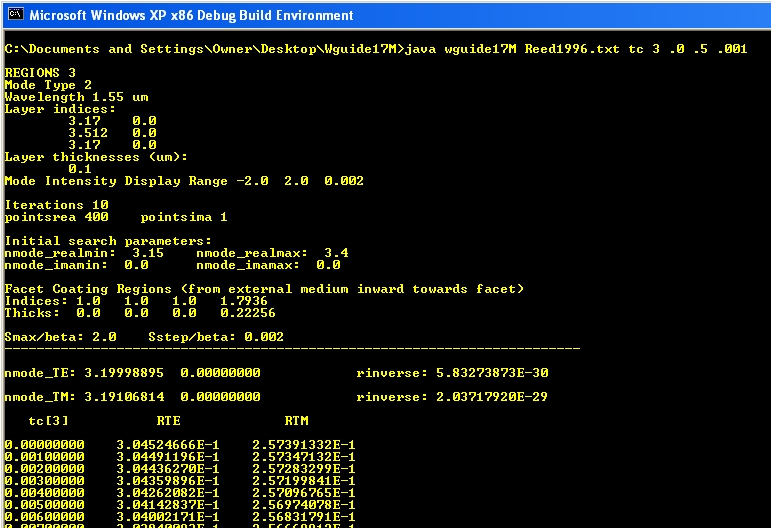Screen dimensions: 771x528
Task: Click the Layer thicknesses (um) label
Action: (96, 157)
